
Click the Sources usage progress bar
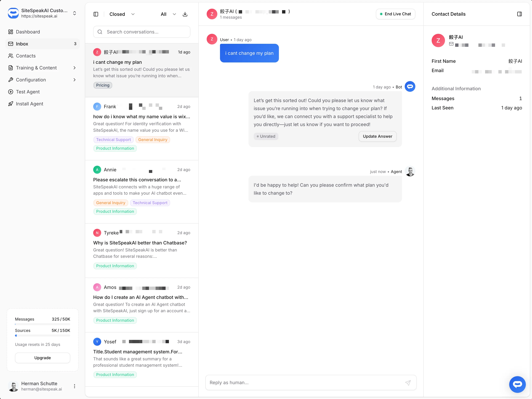[42, 336]
